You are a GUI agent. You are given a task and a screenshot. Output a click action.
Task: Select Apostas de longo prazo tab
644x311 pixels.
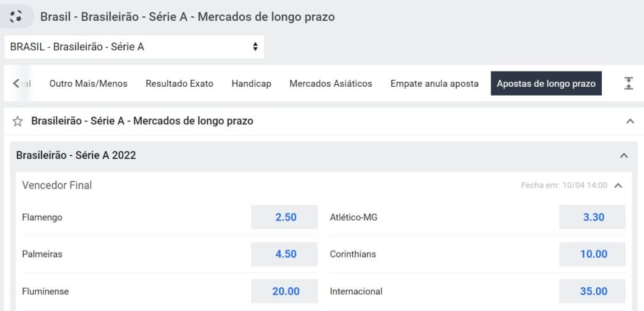click(x=547, y=84)
